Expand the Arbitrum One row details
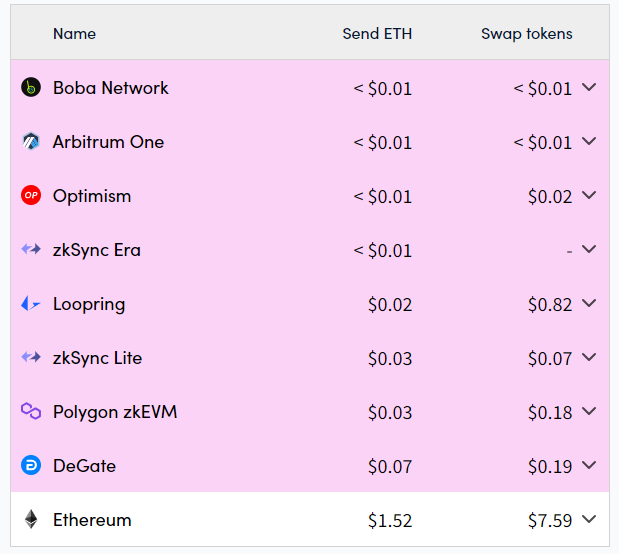 (x=589, y=141)
